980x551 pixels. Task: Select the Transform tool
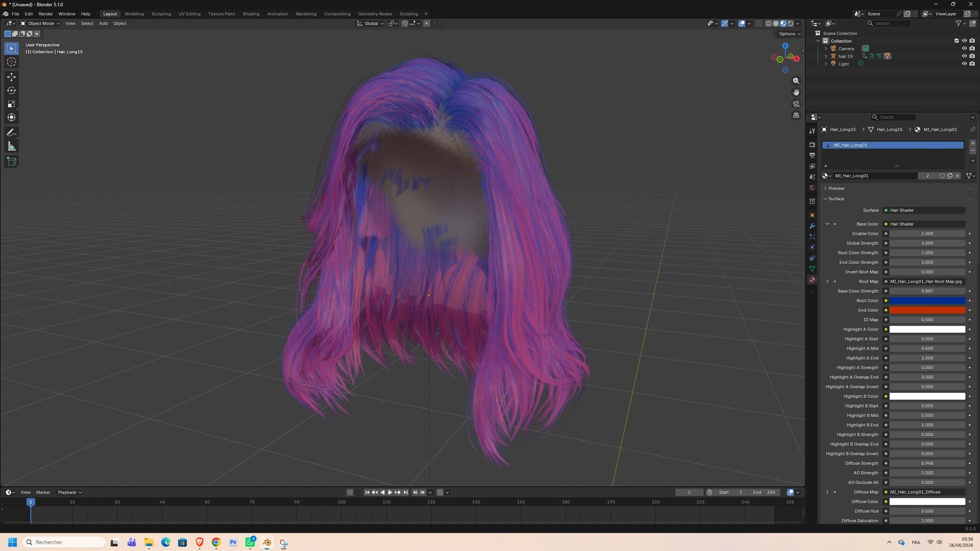click(x=11, y=117)
